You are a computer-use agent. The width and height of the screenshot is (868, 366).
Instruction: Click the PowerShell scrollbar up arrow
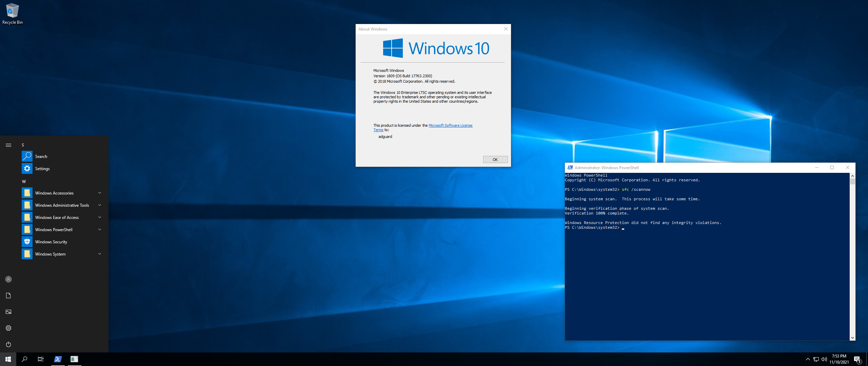pyautogui.click(x=852, y=176)
